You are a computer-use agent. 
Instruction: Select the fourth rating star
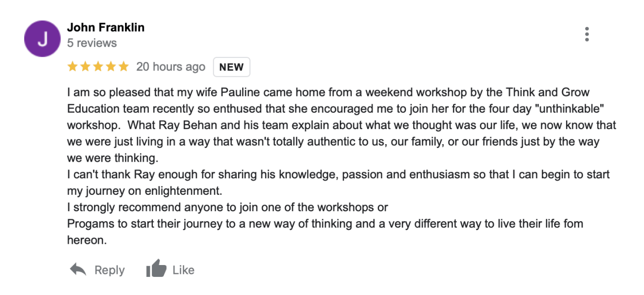[111, 67]
